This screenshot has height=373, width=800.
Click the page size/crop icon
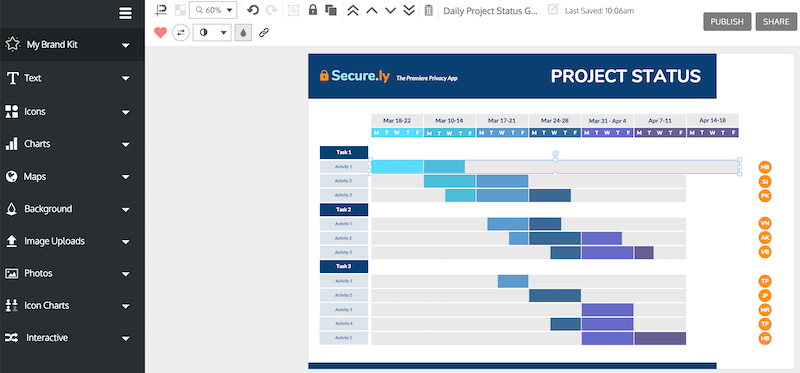tap(161, 10)
